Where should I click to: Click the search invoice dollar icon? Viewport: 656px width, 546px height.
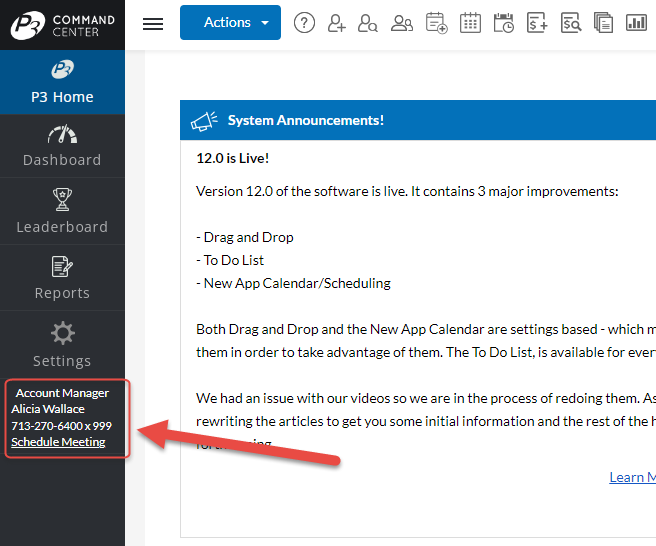pos(570,23)
